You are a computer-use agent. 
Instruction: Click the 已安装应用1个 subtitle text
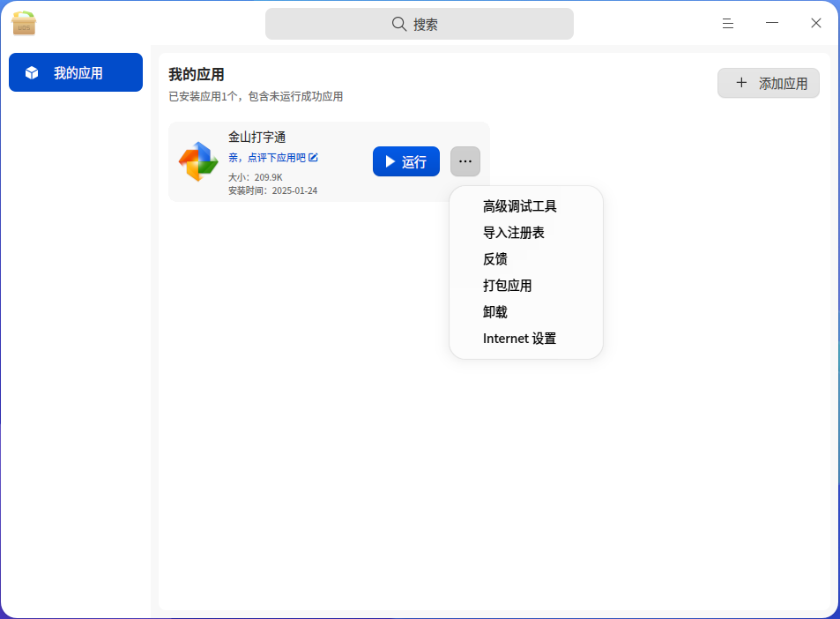[x=256, y=96]
